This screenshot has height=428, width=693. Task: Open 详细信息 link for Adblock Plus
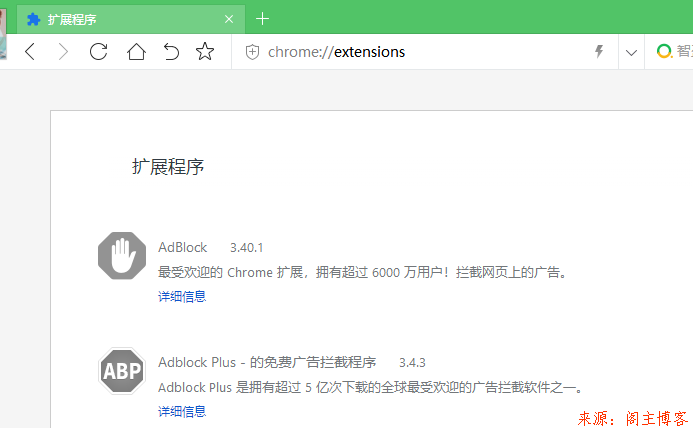point(182,411)
